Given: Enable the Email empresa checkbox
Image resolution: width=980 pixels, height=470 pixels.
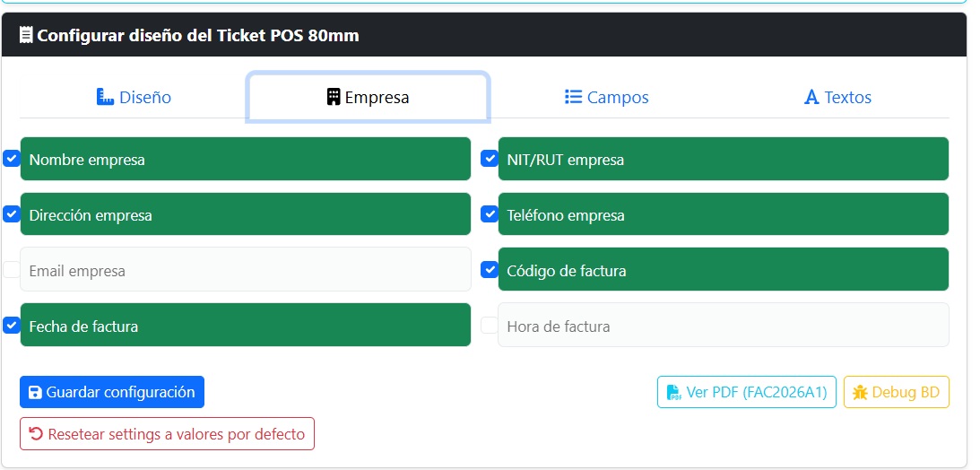Looking at the screenshot, I should tap(12, 269).
